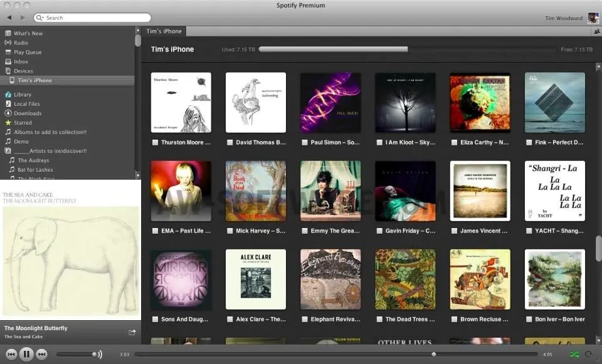Click the sidebar scroll-down arrow

[138, 175]
